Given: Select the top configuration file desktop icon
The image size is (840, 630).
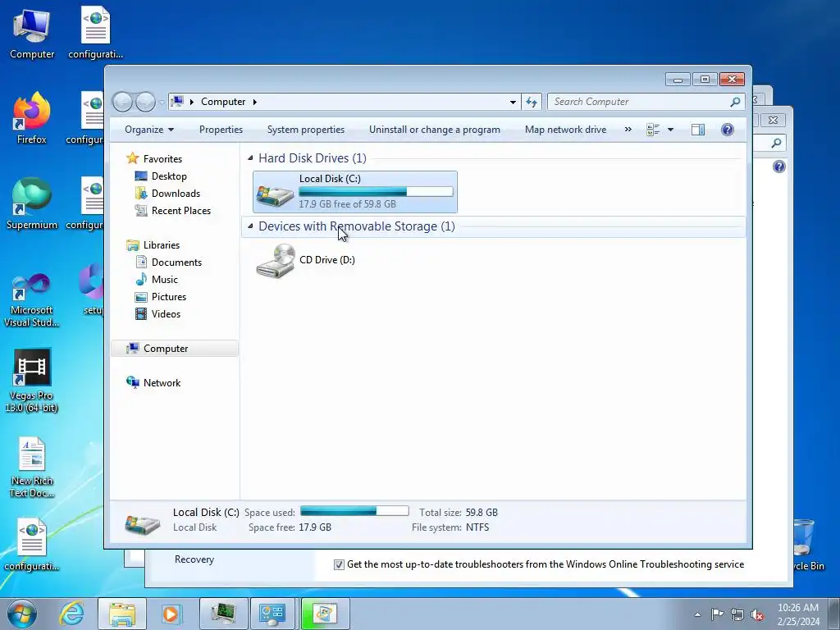Looking at the screenshot, I should pos(95,32).
